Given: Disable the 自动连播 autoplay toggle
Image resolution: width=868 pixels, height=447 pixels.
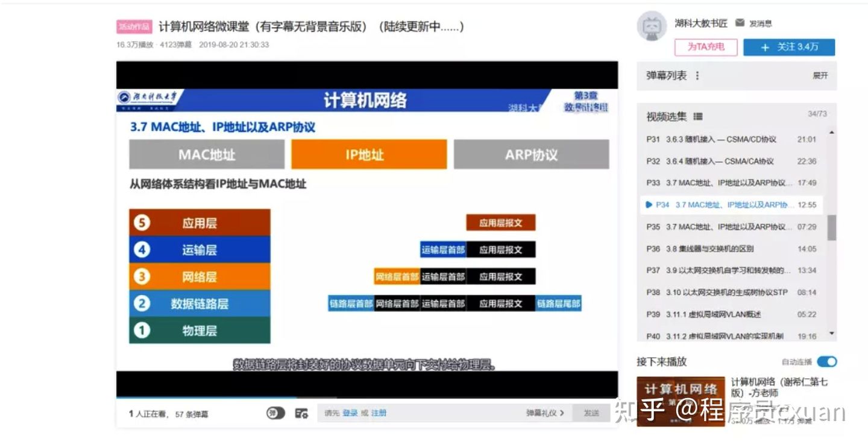Looking at the screenshot, I should [828, 361].
